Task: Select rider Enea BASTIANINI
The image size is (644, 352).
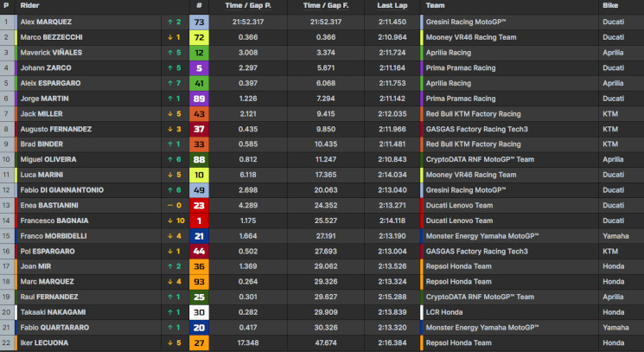Action: [x=49, y=205]
